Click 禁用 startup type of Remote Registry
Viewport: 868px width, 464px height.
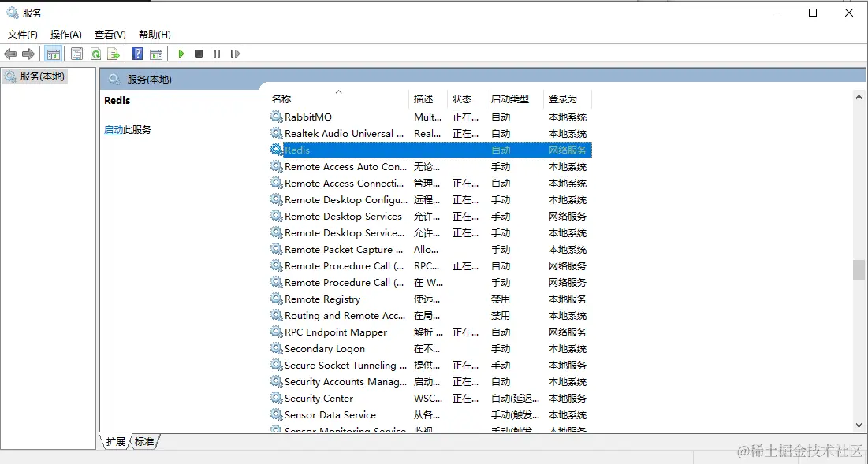click(x=501, y=299)
